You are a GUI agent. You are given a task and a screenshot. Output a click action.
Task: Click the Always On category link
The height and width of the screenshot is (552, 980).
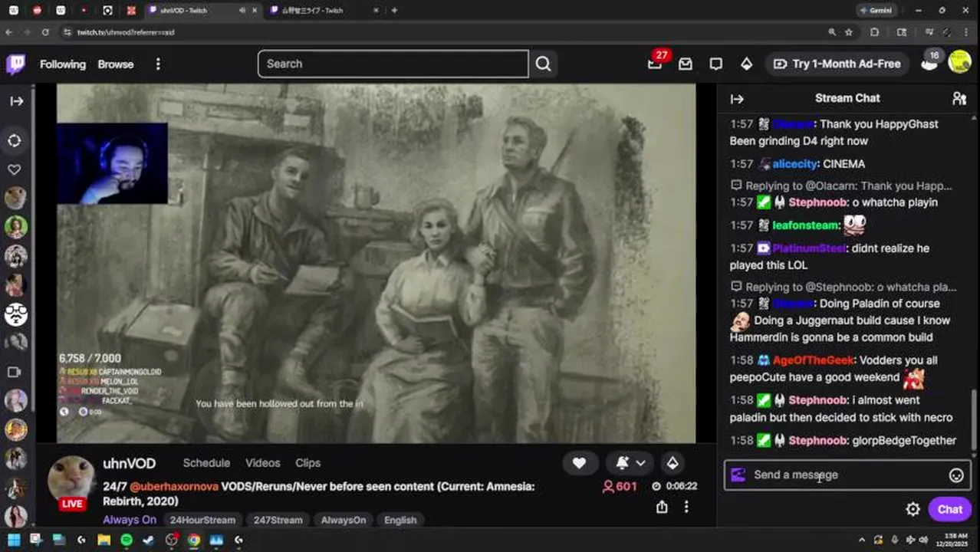click(x=130, y=520)
